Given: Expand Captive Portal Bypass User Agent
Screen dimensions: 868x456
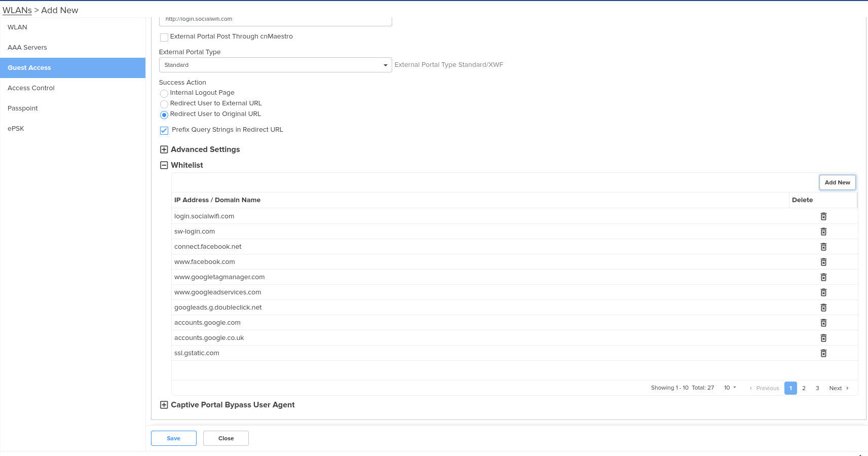Looking at the screenshot, I should (164, 405).
